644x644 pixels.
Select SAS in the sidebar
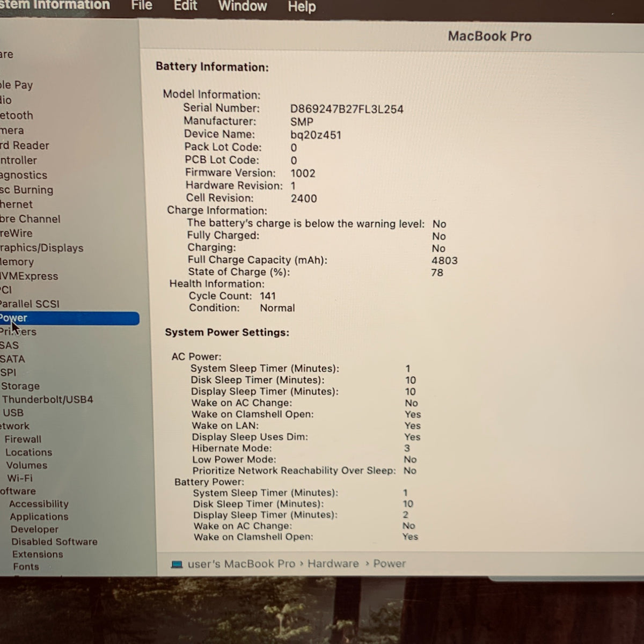click(x=9, y=345)
